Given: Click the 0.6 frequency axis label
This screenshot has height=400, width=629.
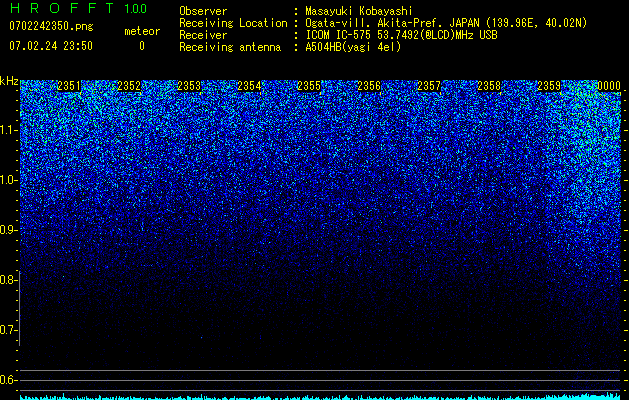Looking at the screenshot, I should point(8,380).
